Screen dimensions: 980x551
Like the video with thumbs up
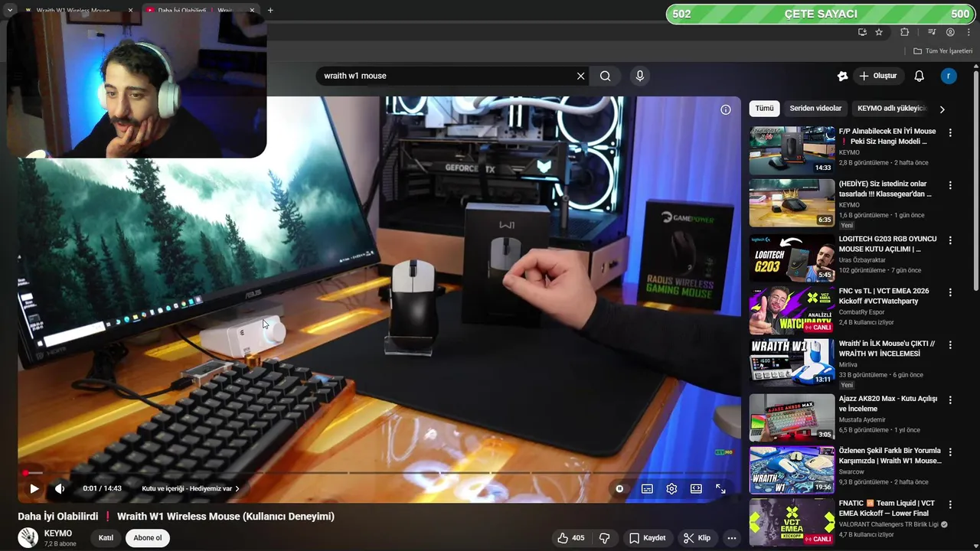pos(571,538)
